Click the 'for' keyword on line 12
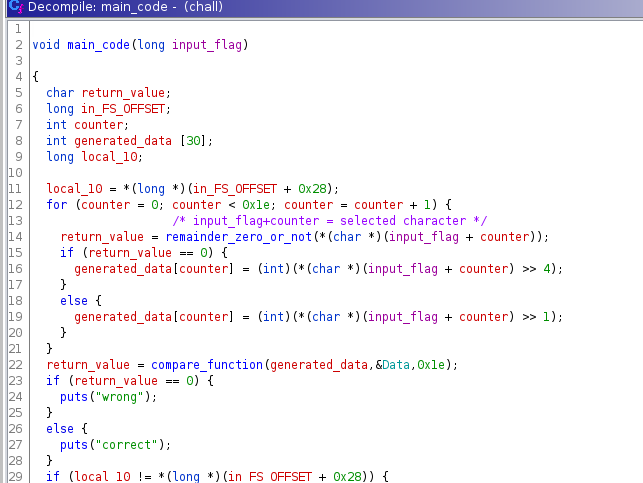 click(57, 205)
